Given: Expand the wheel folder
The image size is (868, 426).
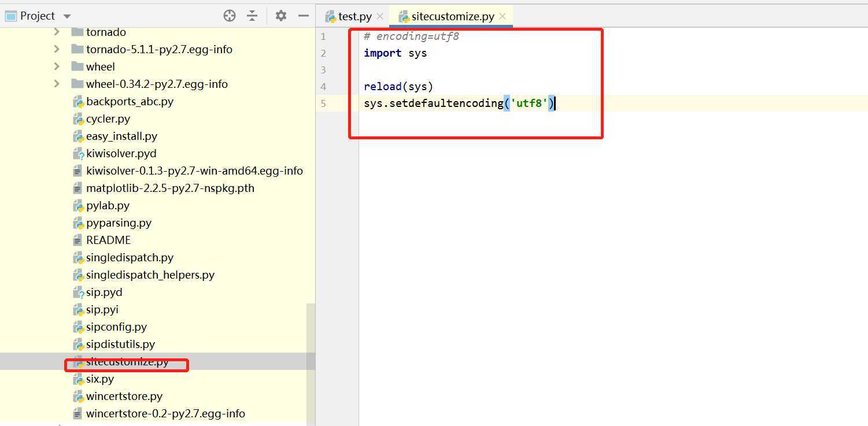Looking at the screenshot, I should point(57,66).
